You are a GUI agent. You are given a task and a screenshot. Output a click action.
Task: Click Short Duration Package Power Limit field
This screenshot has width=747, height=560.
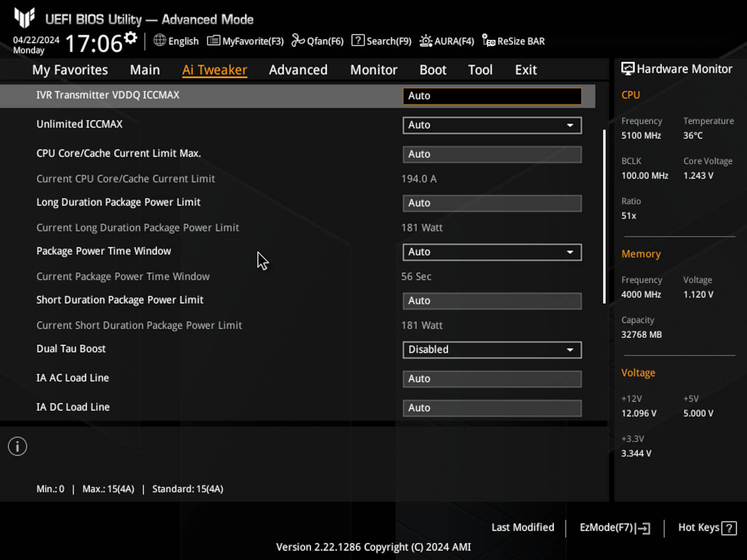tap(492, 301)
